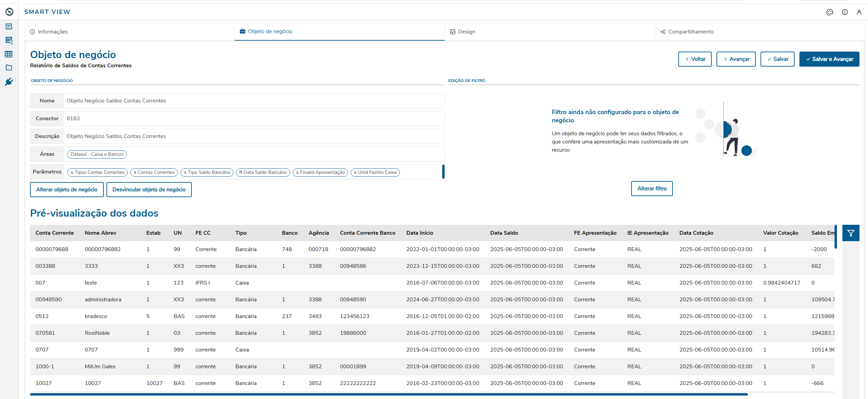Image resolution: width=868 pixels, height=399 pixels.
Task: Open the table grid sidebar icon
Action: 9,54
